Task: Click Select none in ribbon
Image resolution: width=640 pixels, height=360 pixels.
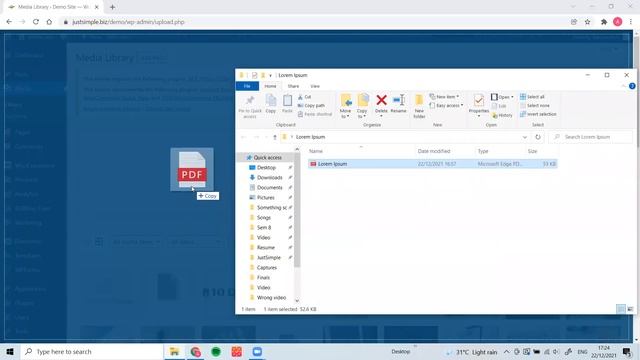Action: click(535, 106)
